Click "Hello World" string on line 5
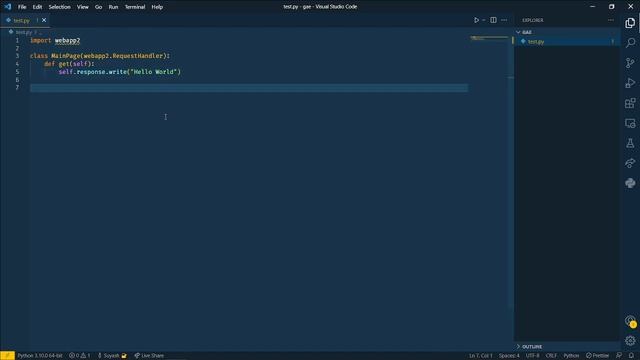The width and height of the screenshot is (640, 360). click(x=153, y=72)
